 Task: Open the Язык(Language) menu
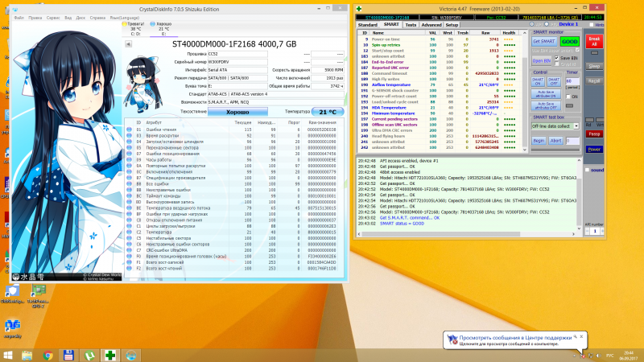coord(126,17)
